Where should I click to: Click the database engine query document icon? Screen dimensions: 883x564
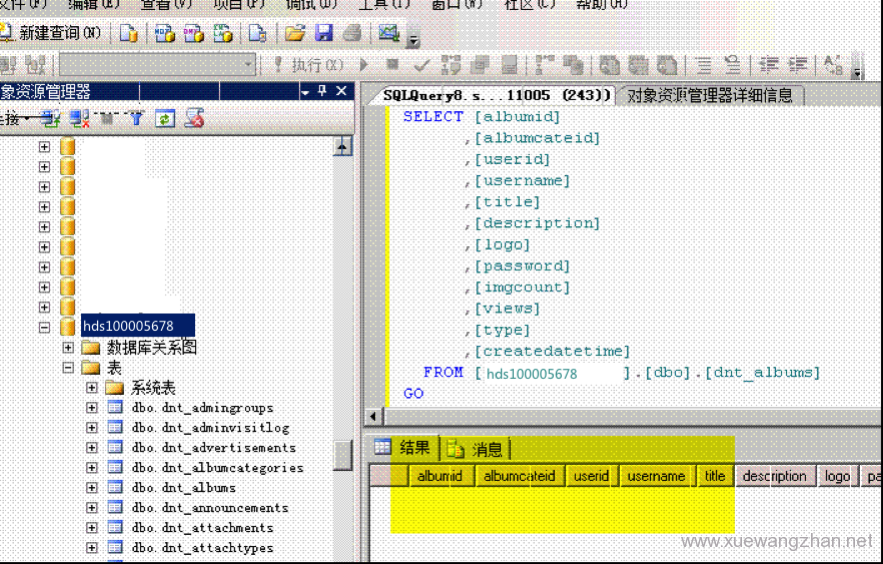(129, 34)
